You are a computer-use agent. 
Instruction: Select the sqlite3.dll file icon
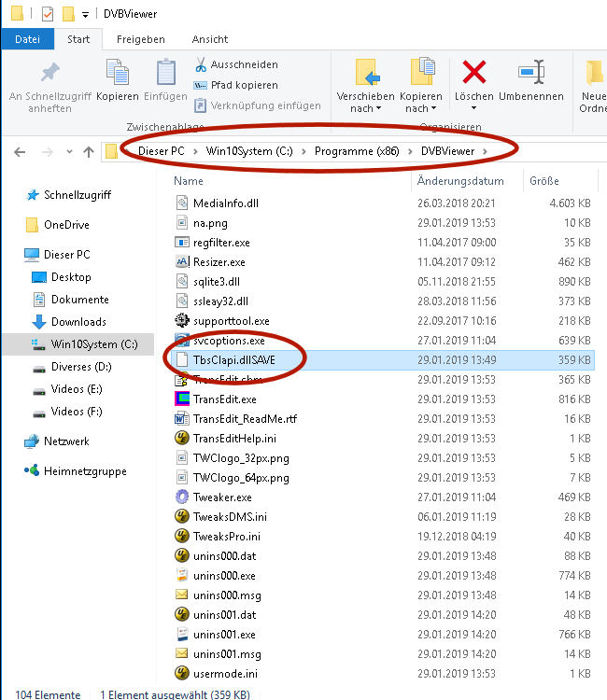coord(182,282)
